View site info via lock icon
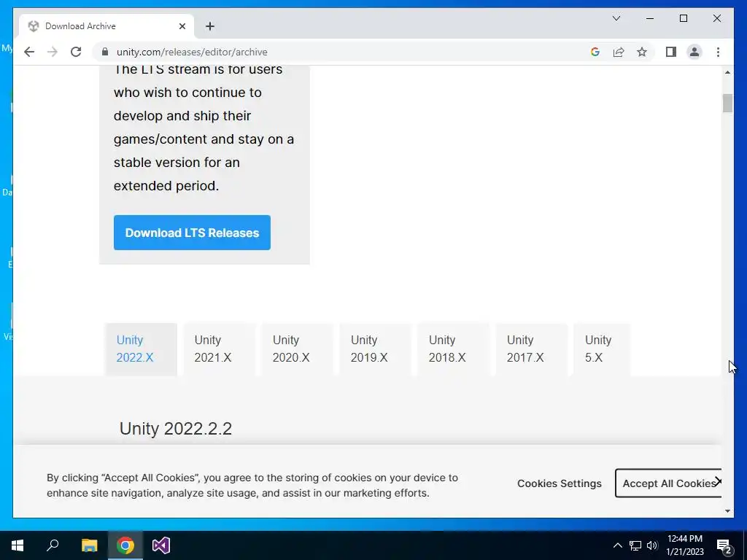 coord(105,52)
